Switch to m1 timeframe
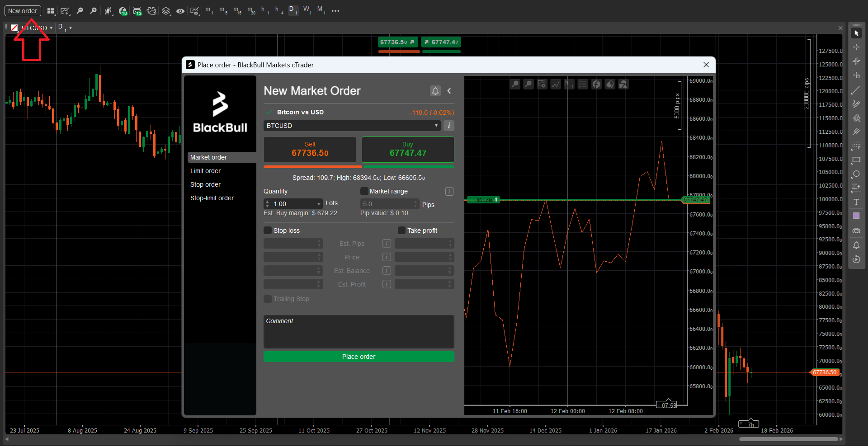868x447 pixels. [209, 10]
